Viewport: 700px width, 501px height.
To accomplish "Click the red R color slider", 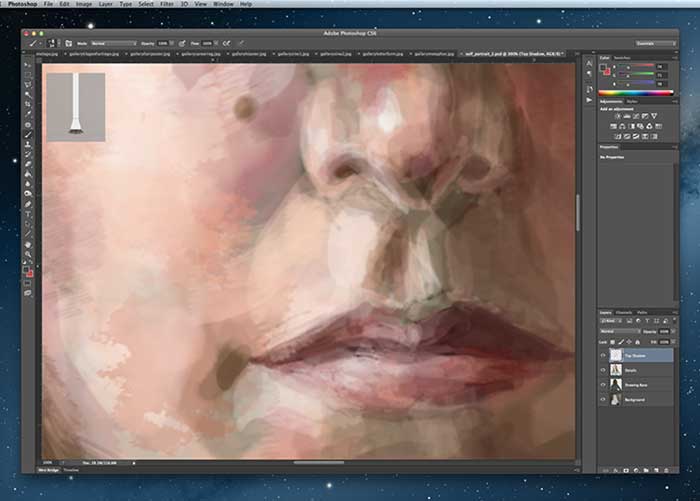I will tap(636, 67).
